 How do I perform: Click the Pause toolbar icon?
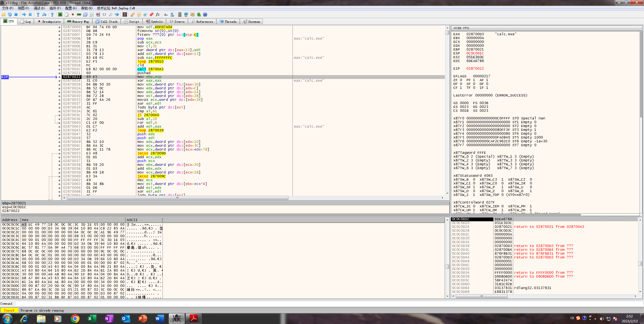pos(30,14)
